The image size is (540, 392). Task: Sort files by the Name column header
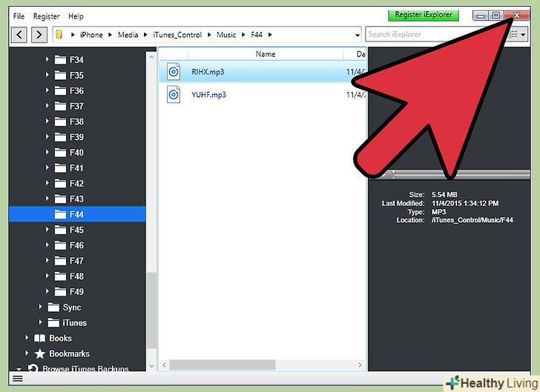coord(266,54)
